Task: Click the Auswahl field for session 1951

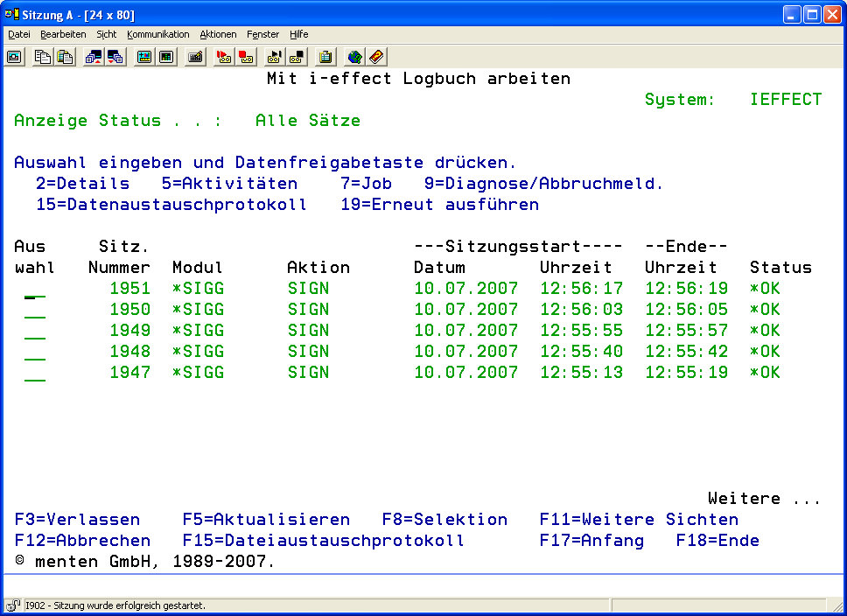Action: click(35, 290)
